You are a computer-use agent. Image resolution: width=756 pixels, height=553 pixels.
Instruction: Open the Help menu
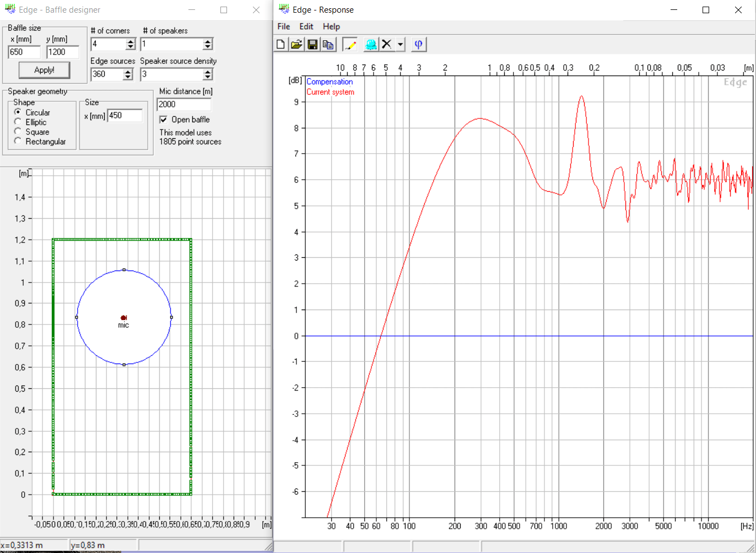[331, 26]
